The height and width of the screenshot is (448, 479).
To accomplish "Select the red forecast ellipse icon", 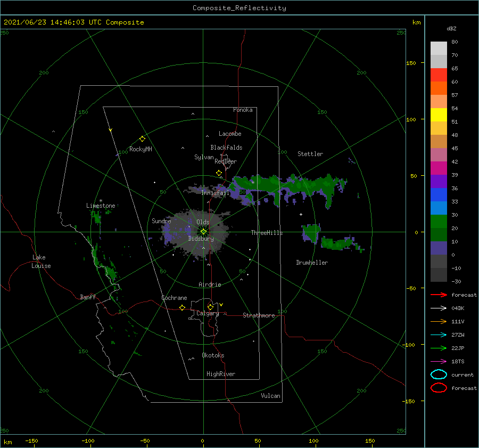I will [439, 388].
